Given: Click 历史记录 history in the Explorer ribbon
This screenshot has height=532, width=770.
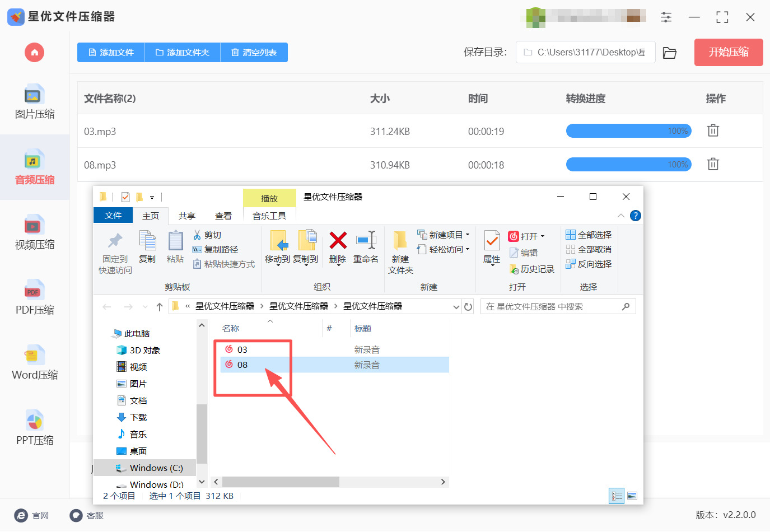Looking at the screenshot, I should point(532,269).
